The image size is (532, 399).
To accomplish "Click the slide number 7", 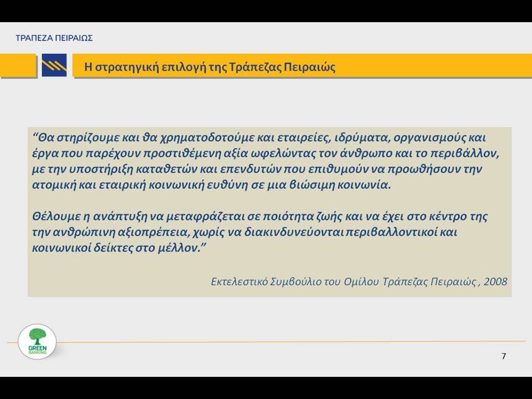I will click(504, 356).
